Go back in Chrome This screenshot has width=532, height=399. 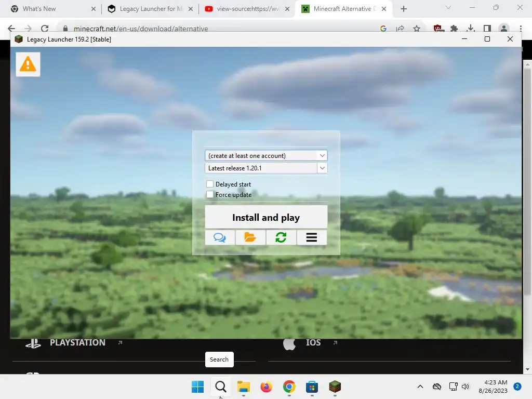coord(11,28)
